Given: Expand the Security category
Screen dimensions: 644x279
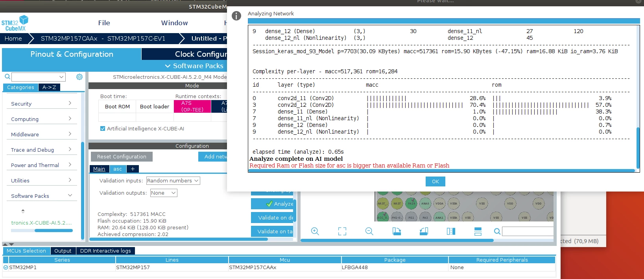Looking at the screenshot, I should point(42,104).
